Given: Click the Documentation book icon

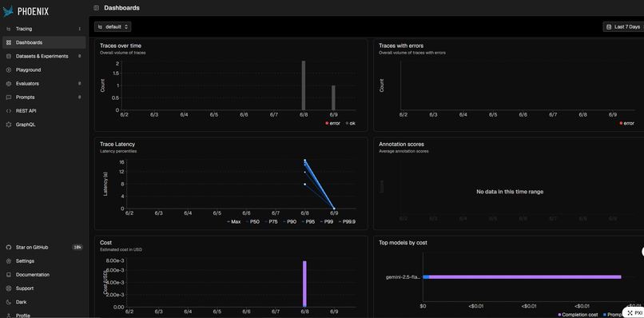Looking at the screenshot, I should (9, 274).
